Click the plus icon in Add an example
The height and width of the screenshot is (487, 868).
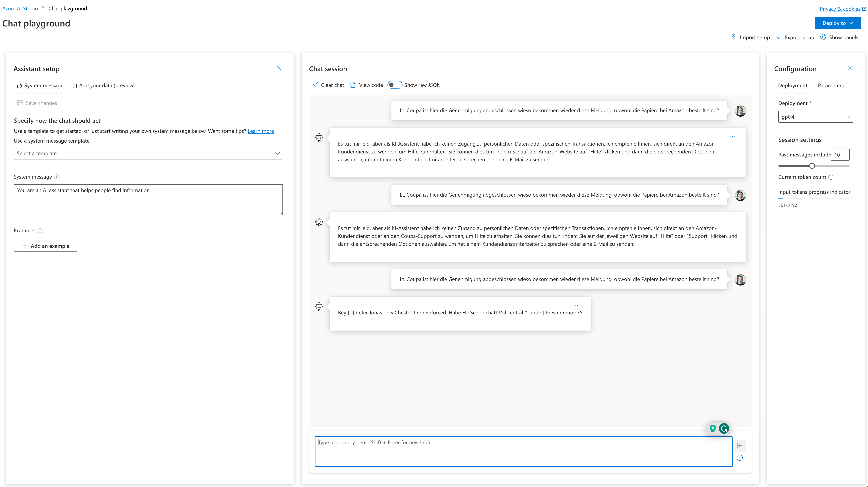pos(25,246)
